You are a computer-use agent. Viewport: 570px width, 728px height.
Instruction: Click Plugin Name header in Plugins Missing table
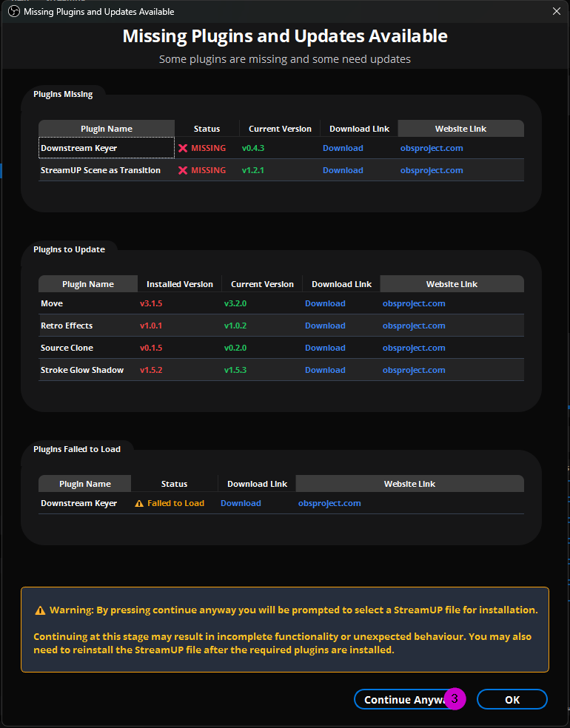click(x=107, y=129)
